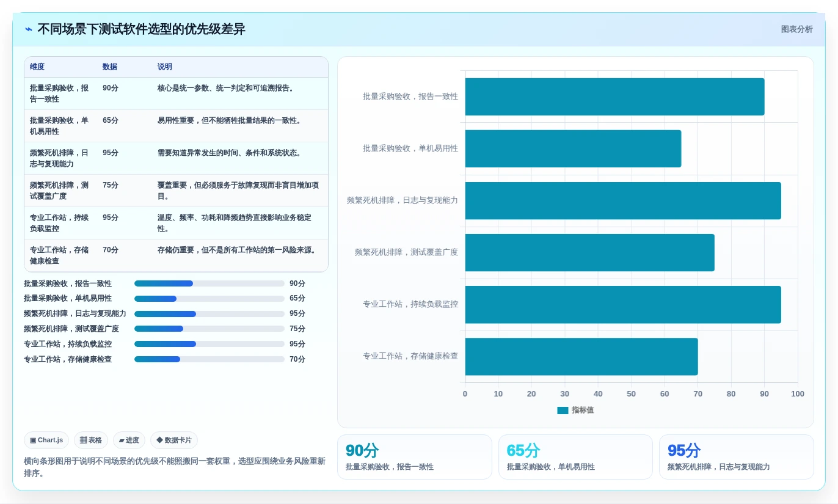The width and height of the screenshot is (838, 504).
Task: Click table cell 专业工作站，存储健康检查
Action: tap(60, 255)
